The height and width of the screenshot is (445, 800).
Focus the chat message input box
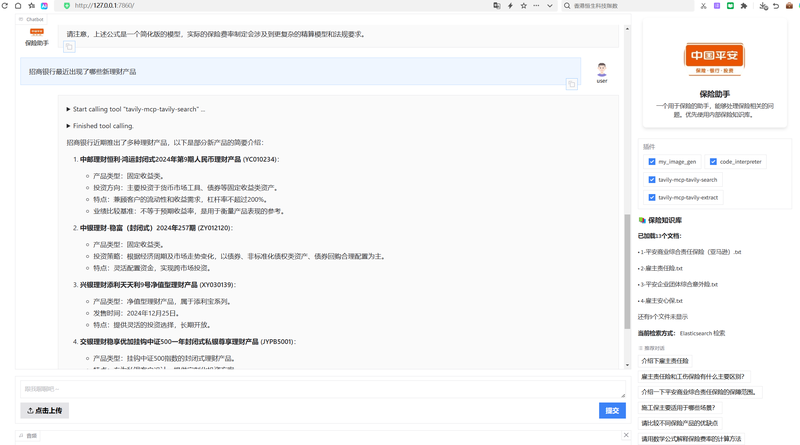pos(323,389)
